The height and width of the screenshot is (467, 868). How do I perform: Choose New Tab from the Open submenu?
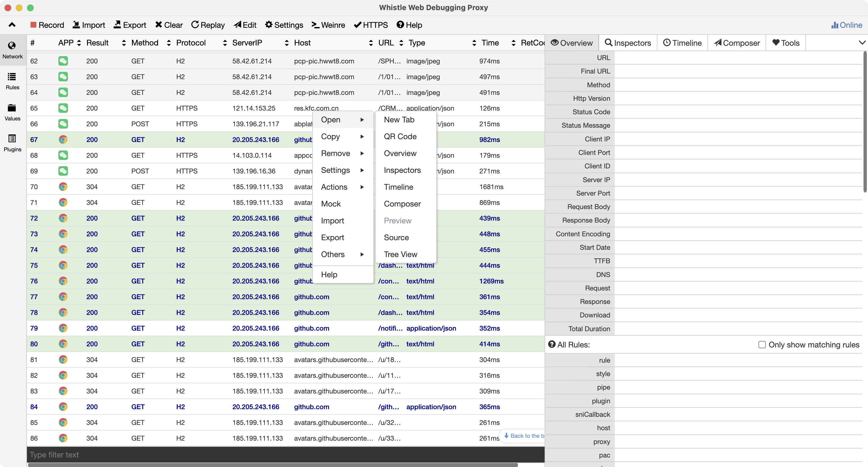tap(406, 120)
